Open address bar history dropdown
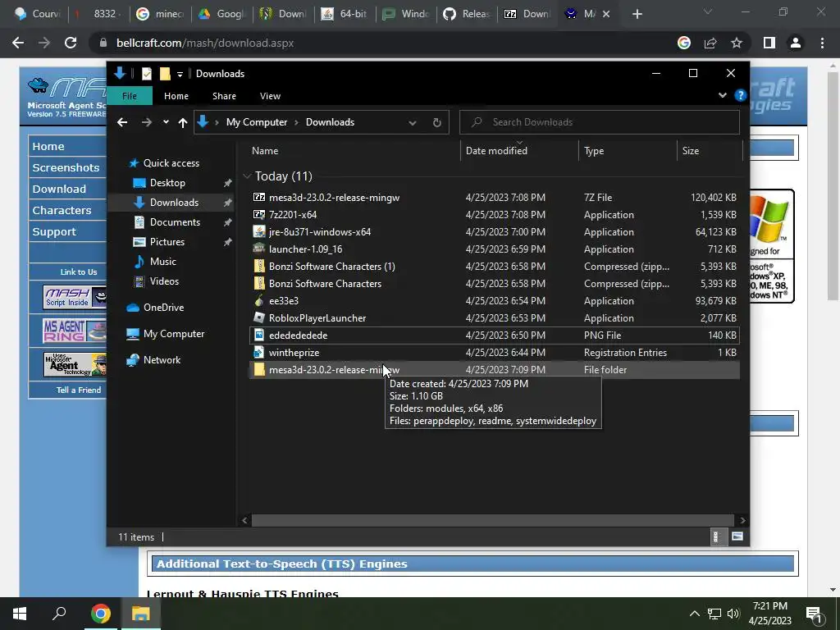This screenshot has width=840, height=630. (x=413, y=123)
